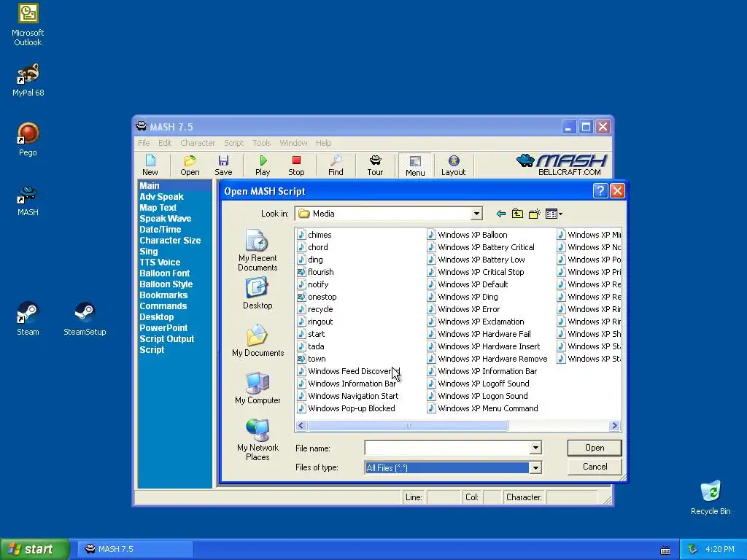Image resolution: width=747 pixels, height=560 pixels.
Task: Select Windows XP Balloon file
Action: click(x=468, y=235)
